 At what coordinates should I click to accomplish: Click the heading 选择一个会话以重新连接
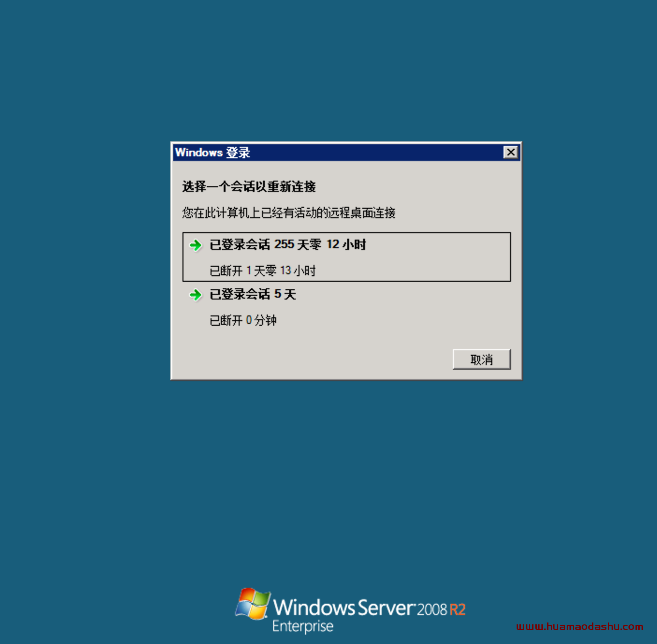tap(249, 187)
